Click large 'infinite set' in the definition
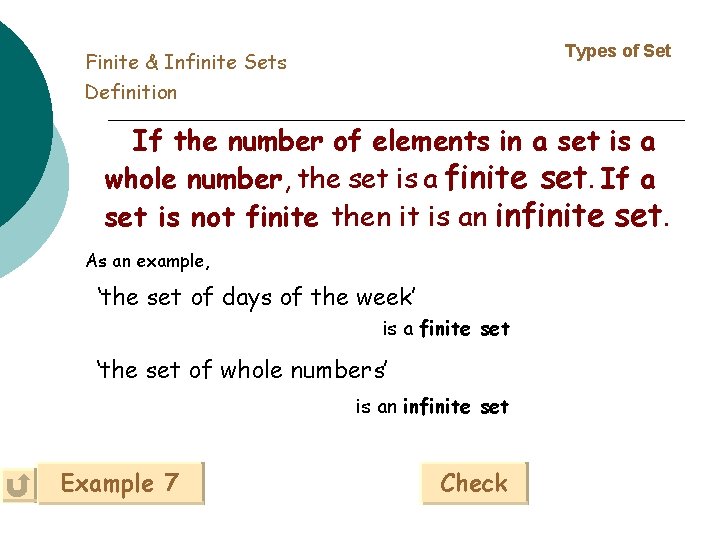Screen dimensions: 720x540 [x=579, y=214]
